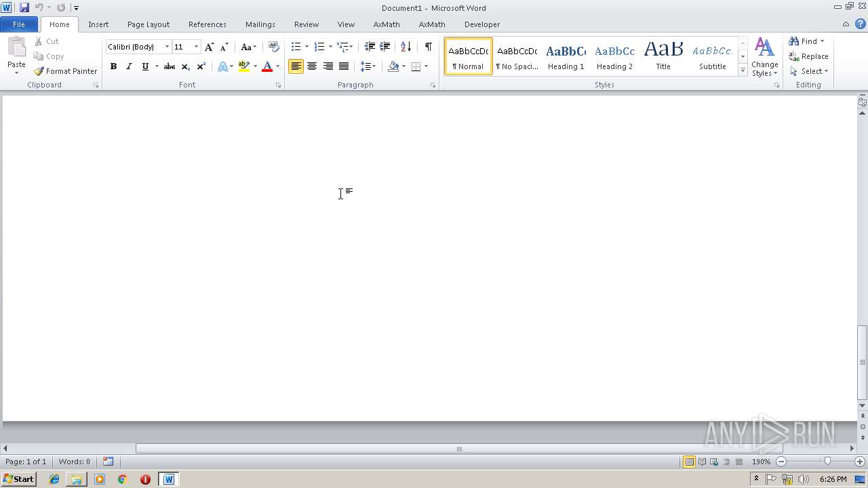Toggle Draft view in status bar
Screen dimensions: 868x488
point(739,462)
